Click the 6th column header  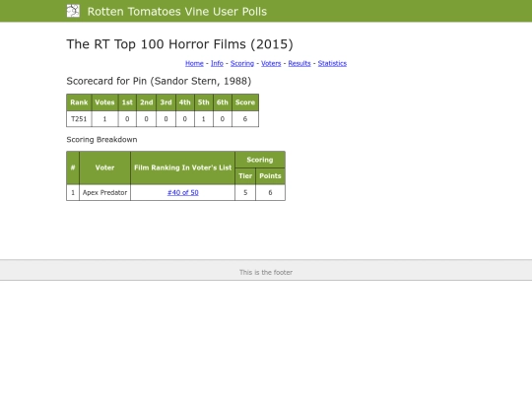(223, 102)
